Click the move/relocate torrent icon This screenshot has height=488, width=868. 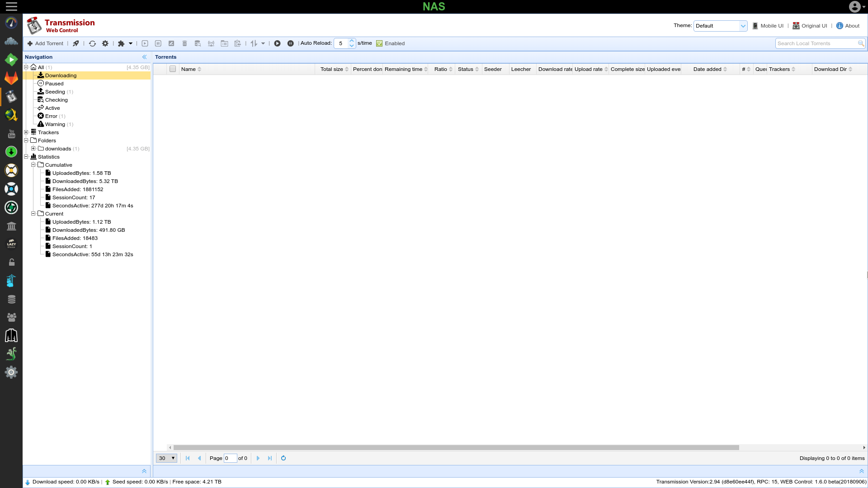tap(225, 43)
